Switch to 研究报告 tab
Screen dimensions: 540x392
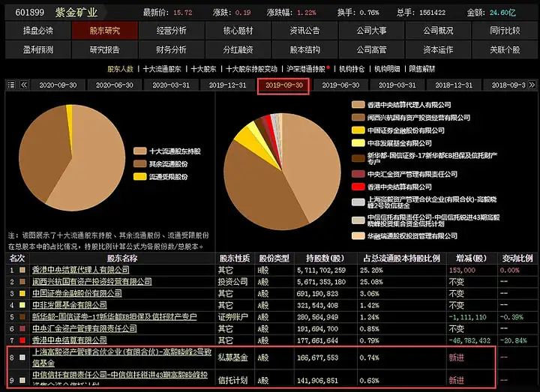(x=105, y=50)
